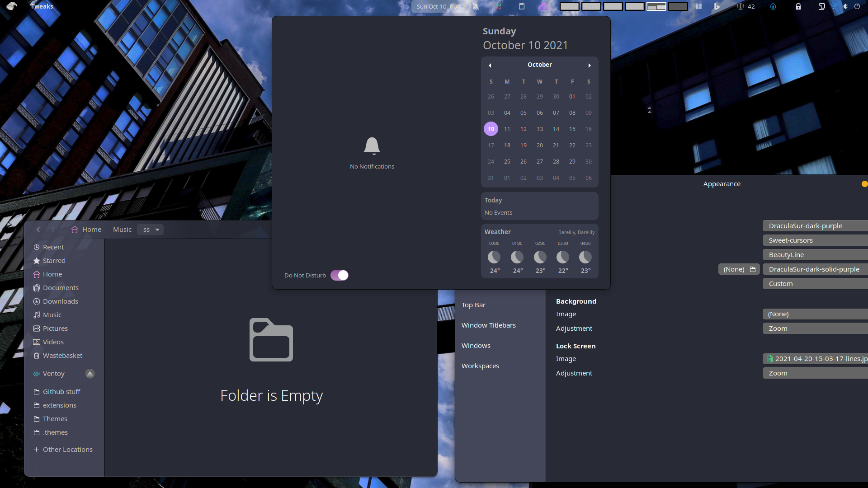Open the Sweet-cursors cursor dropdown
Image resolution: width=868 pixels, height=488 pixels.
tap(815, 240)
